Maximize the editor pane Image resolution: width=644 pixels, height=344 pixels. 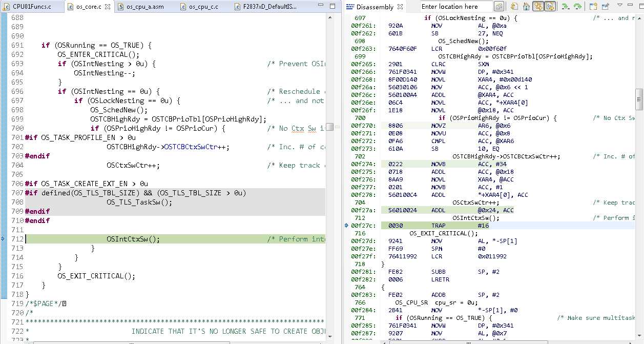click(331, 6)
